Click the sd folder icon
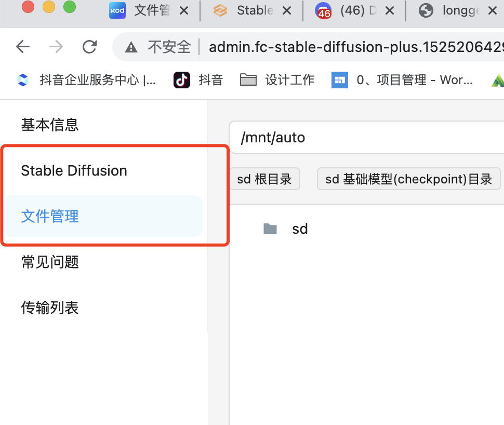 coord(270,229)
